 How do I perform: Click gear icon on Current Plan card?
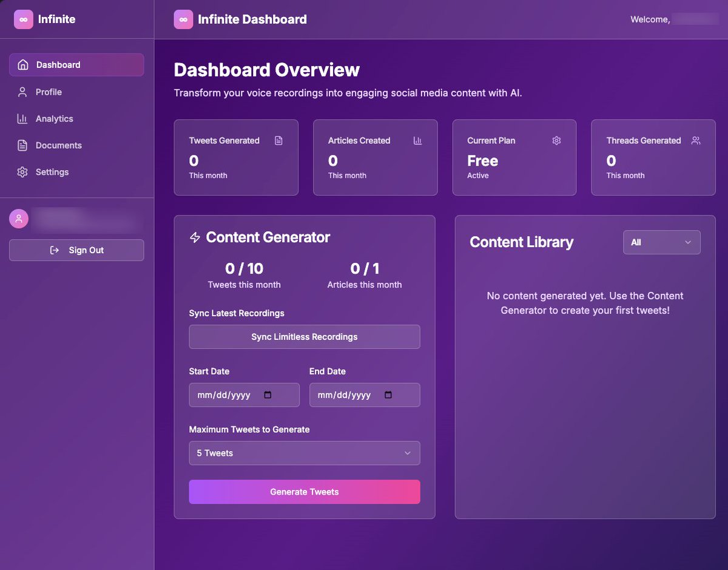tap(556, 140)
